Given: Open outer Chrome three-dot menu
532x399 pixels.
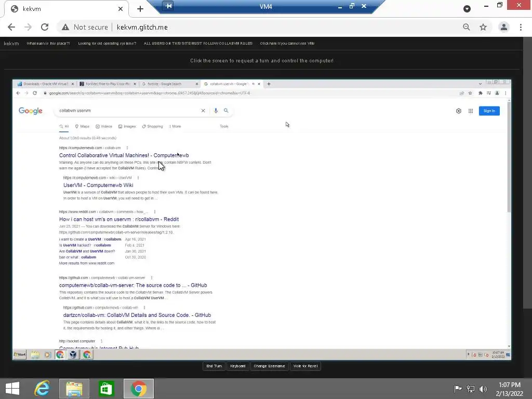Looking at the screenshot, I should pos(521,27).
